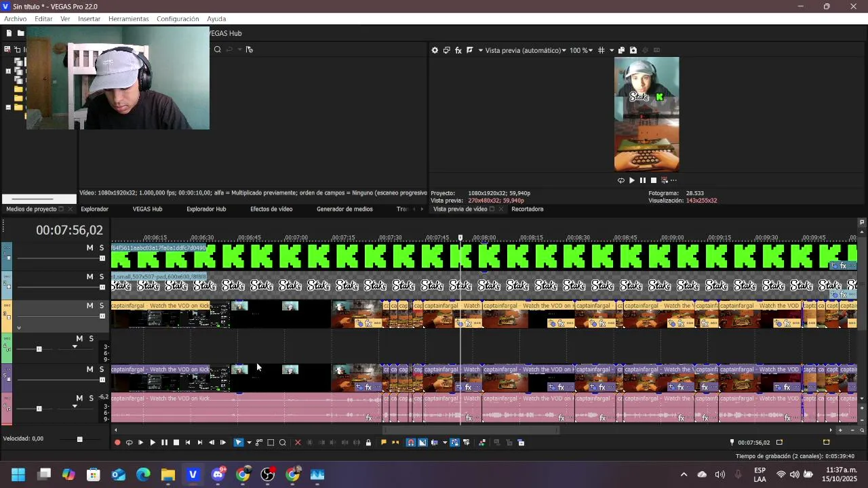This screenshot has height=488, width=868.
Task: Pause playback in the timeline transport bar
Action: (164, 443)
